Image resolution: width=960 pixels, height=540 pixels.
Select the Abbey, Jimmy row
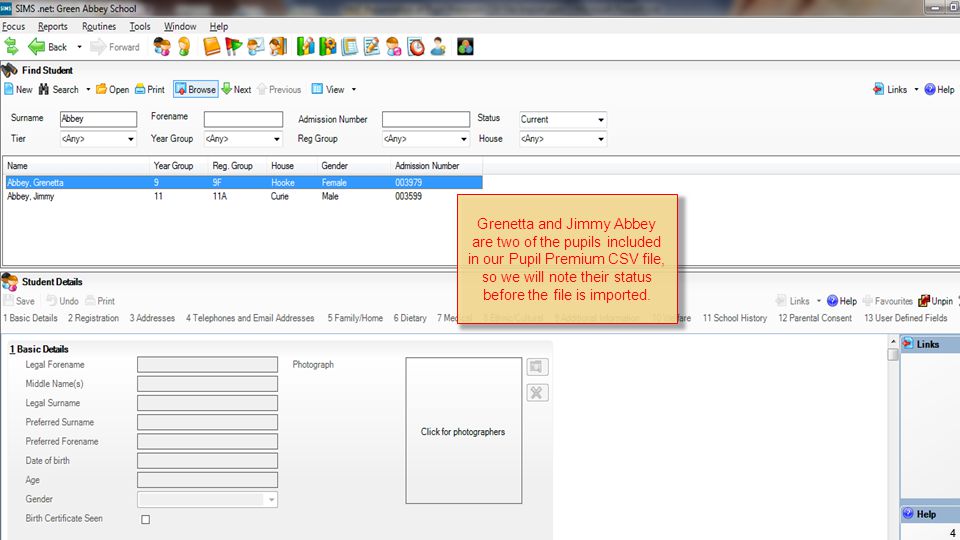[244, 197]
